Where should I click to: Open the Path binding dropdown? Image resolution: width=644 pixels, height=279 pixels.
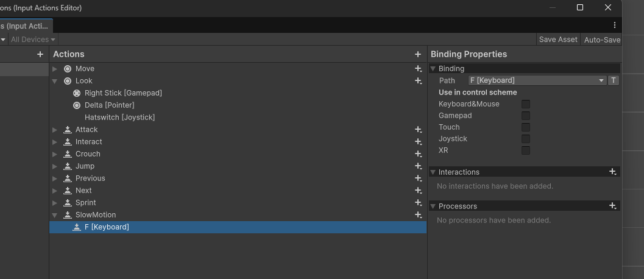[537, 80]
